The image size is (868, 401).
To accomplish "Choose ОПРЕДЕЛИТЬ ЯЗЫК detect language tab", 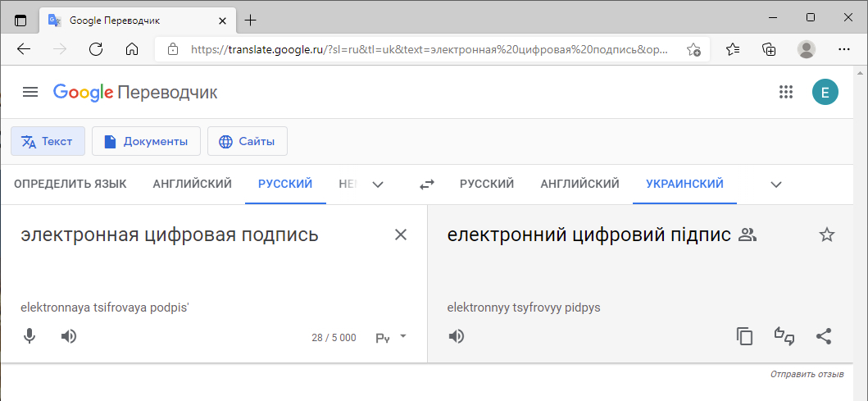I will point(70,184).
